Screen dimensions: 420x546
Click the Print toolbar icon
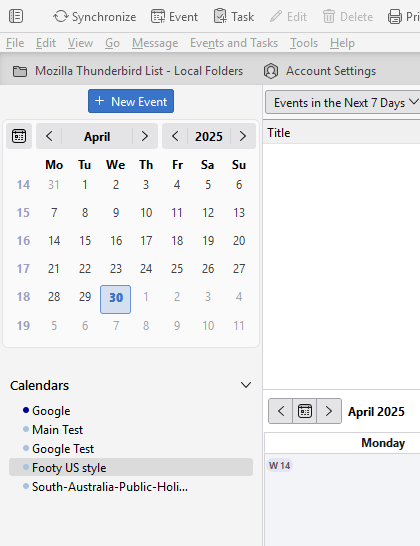tap(394, 16)
